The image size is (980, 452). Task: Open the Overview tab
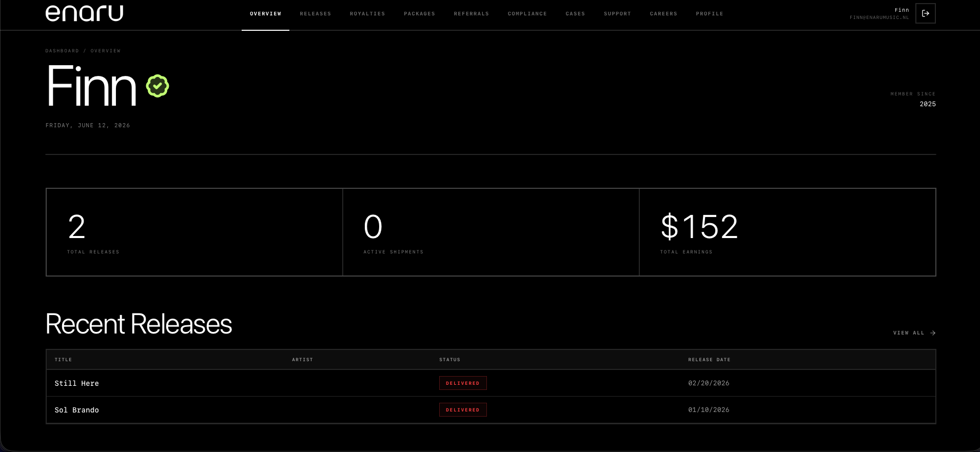(x=265, y=14)
